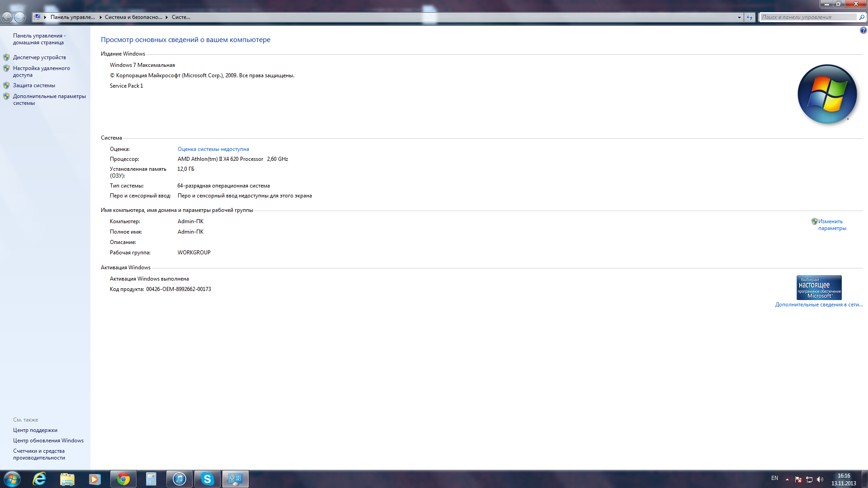Open Device Manager link in sidebar
868x488 pixels.
(39, 57)
